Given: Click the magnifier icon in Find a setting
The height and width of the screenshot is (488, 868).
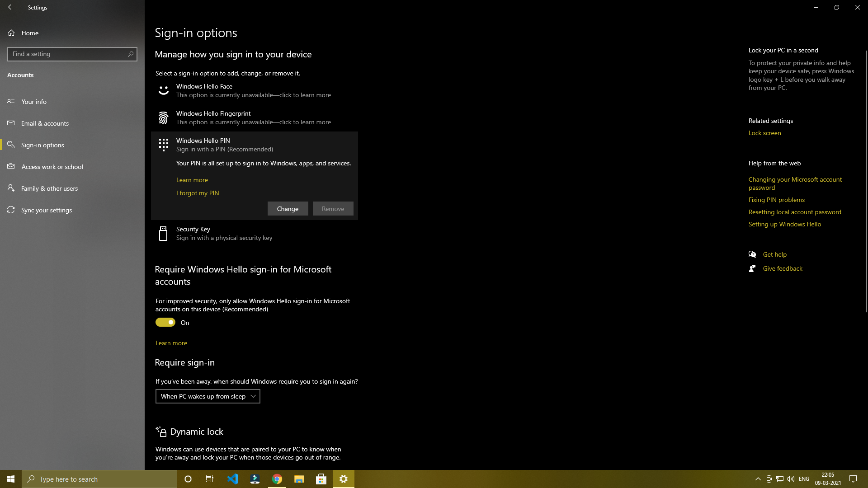Looking at the screenshot, I should pos(131,54).
